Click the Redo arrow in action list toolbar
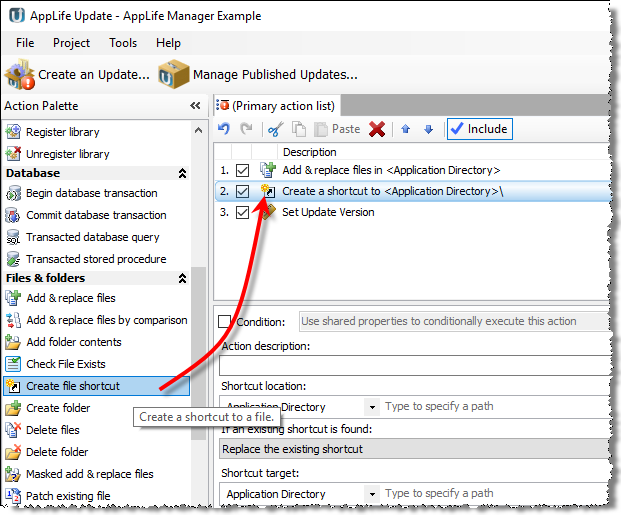 click(246, 129)
